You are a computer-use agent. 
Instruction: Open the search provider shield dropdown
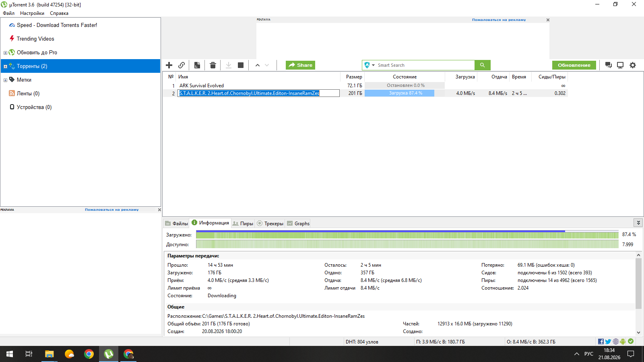(x=369, y=65)
